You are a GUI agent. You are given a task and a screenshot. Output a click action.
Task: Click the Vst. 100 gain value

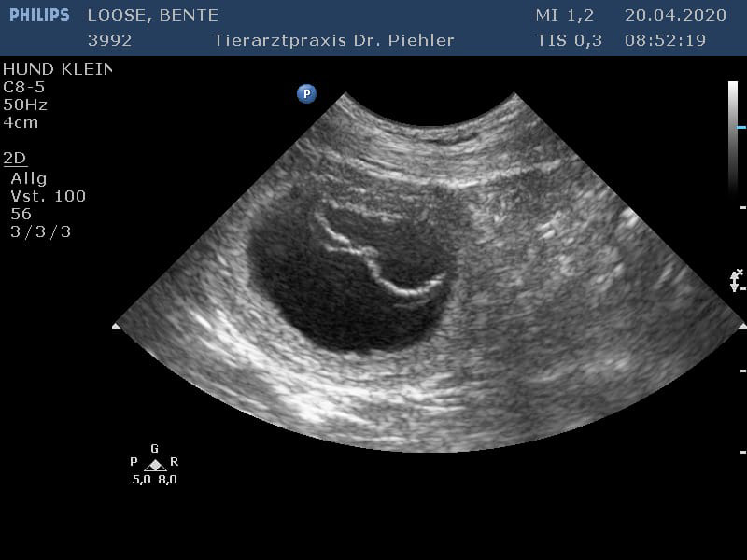coord(49,196)
